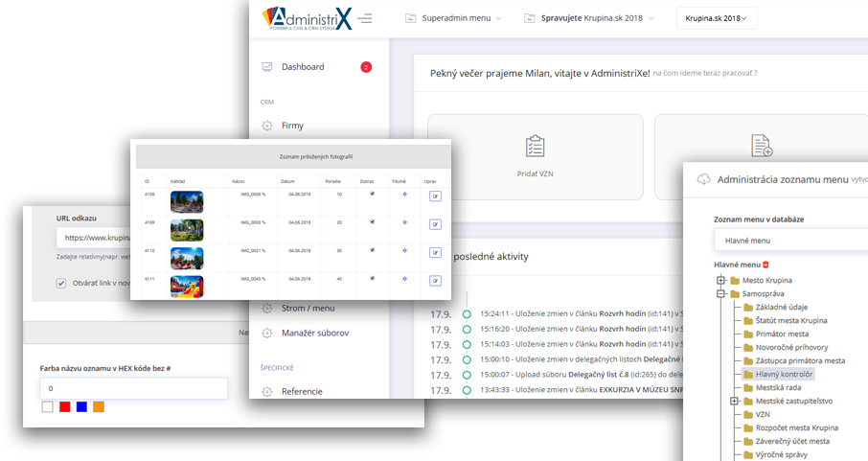Open the Dashboard sidebar item

click(303, 67)
